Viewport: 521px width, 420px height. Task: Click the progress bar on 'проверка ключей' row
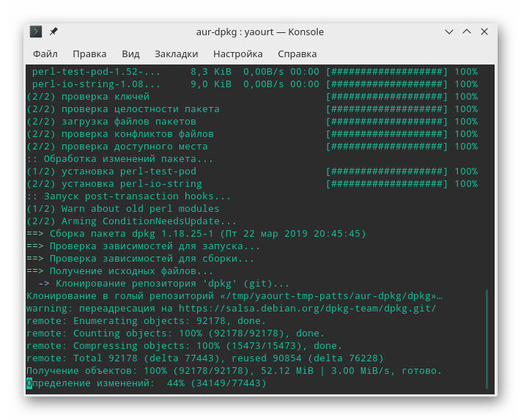tap(387, 97)
